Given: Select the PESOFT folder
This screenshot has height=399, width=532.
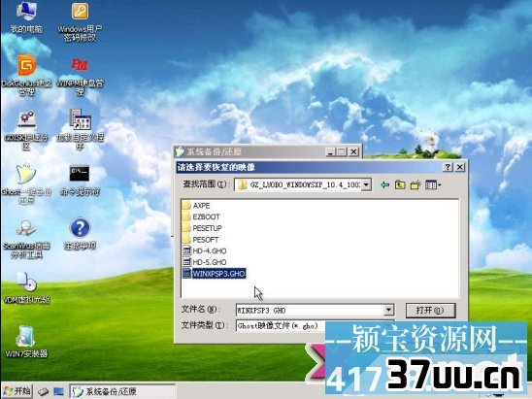Looking at the screenshot, I should pyautogui.click(x=201, y=240).
